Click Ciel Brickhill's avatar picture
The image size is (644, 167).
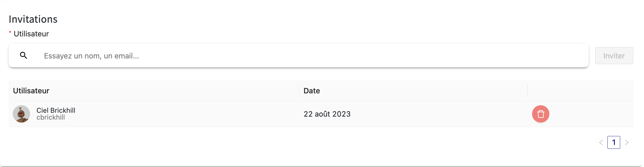[x=21, y=114]
